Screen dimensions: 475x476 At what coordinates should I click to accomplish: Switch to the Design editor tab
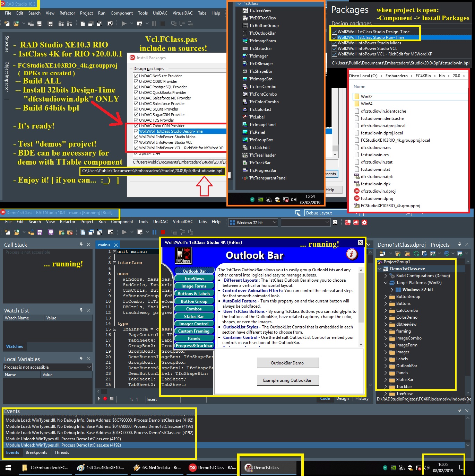(x=343, y=398)
